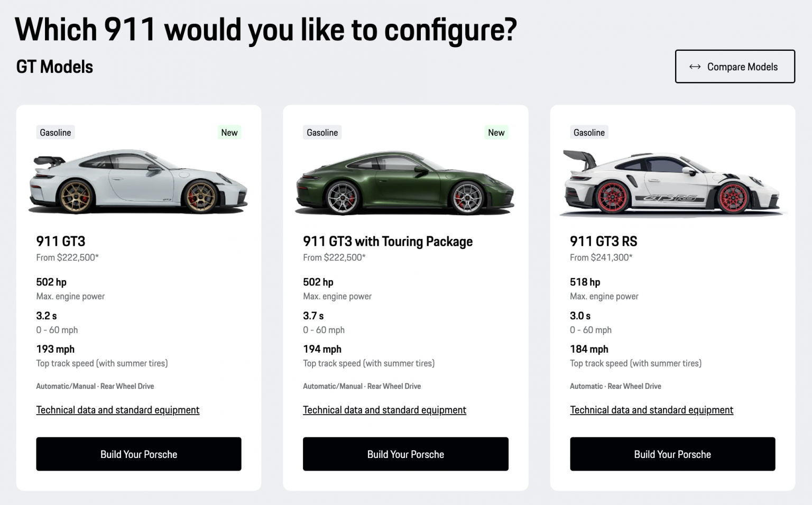Click the Gasoline badge on the Touring Package card
Image resolution: width=812 pixels, height=505 pixels.
click(x=322, y=132)
